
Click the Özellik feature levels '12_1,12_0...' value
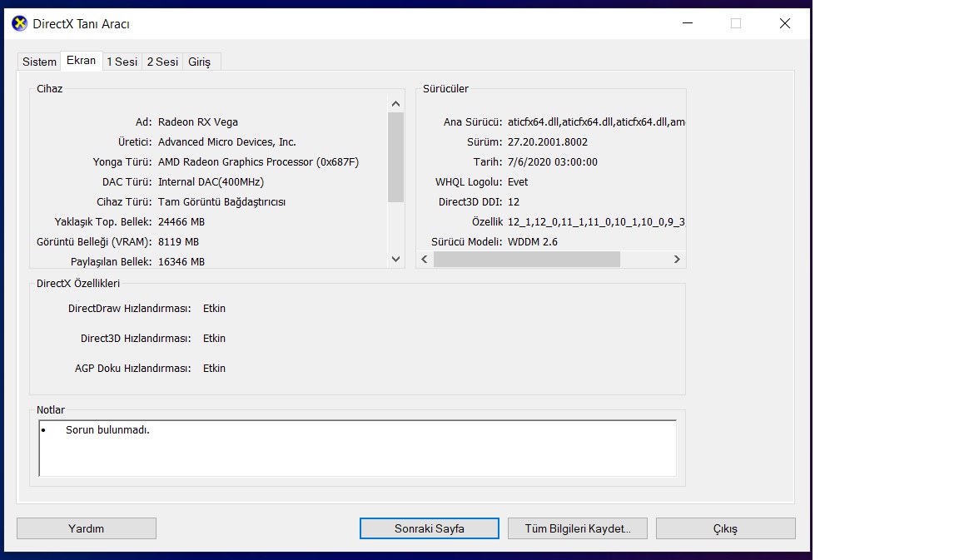[x=596, y=222]
